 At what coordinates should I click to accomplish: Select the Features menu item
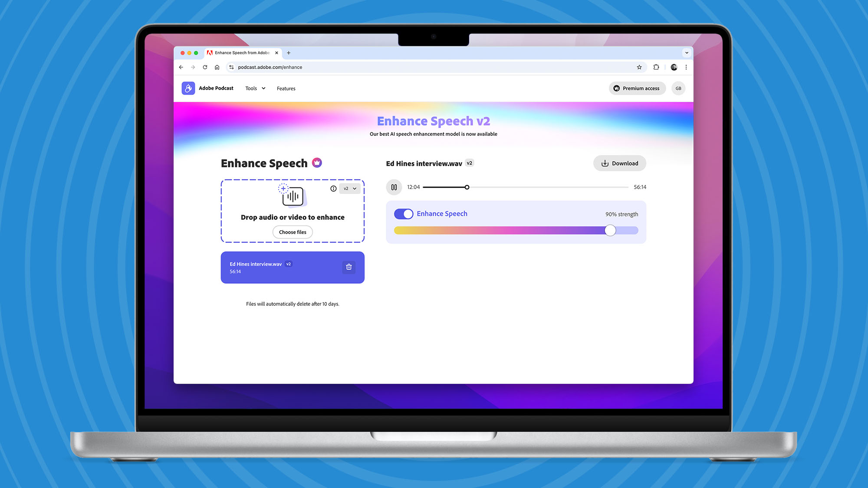pos(286,88)
